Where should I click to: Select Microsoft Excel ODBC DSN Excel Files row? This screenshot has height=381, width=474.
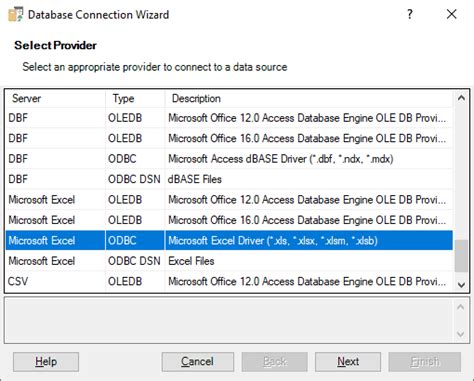[x=229, y=261]
